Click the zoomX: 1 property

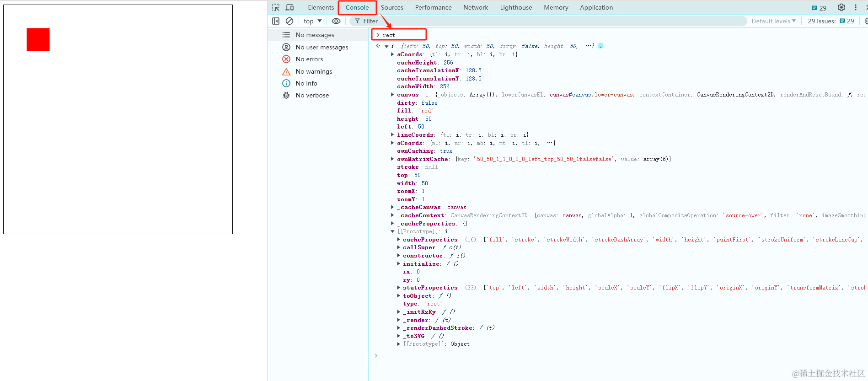(x=411, y=191)
